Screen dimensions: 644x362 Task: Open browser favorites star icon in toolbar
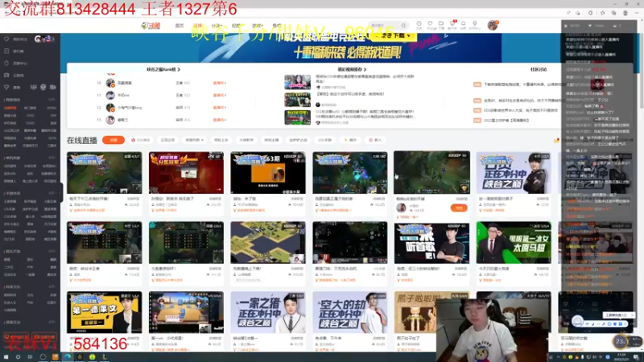[x=602, y=13]
